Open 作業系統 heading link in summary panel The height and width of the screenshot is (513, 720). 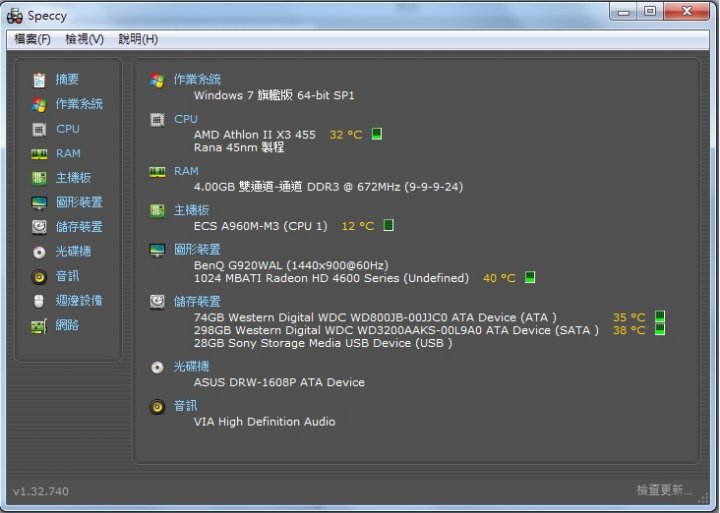197,79
